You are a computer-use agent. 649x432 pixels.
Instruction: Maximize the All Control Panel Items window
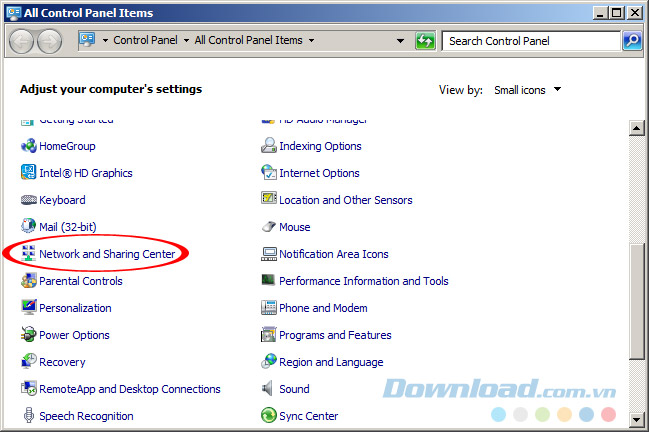pyautogui.click(x=616, y=12)
